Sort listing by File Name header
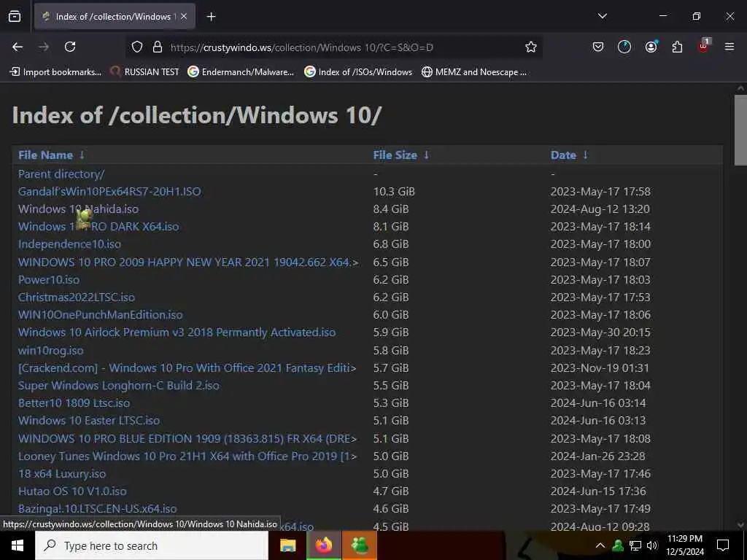Image resolution: width=747 pixels, height=560 pixels. [x=46, y=155]
